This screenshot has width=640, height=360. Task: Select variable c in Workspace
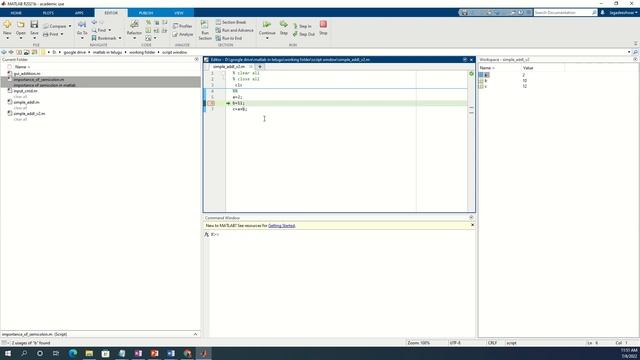(x=485, y=86)
